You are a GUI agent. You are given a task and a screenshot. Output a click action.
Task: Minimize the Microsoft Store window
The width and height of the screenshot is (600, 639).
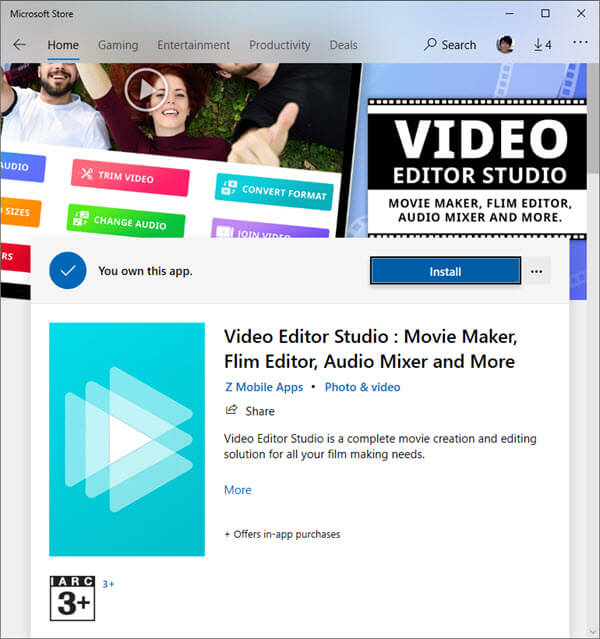pyautogui.click(x=510, y=13)
